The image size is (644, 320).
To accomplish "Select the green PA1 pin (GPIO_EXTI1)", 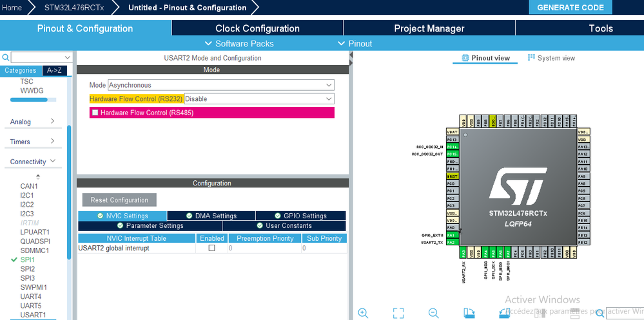I will [x=452, y=235].
